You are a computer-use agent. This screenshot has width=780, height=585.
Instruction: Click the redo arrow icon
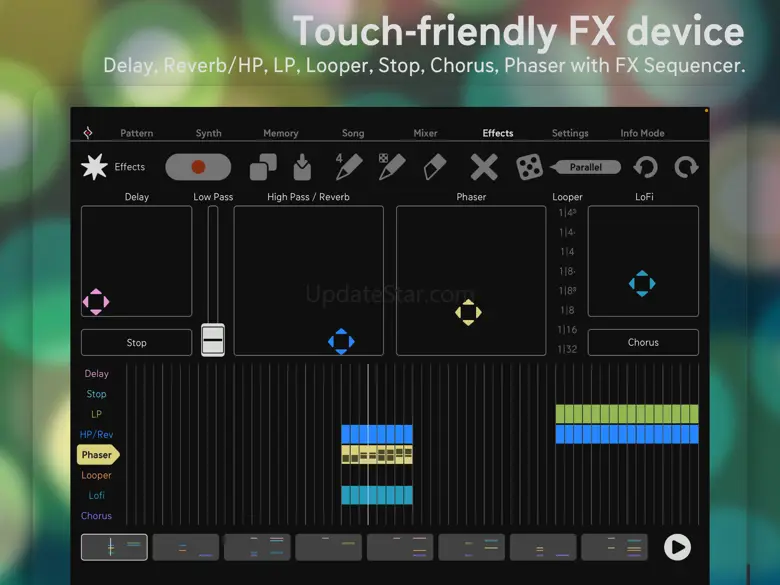pos(686,167)
